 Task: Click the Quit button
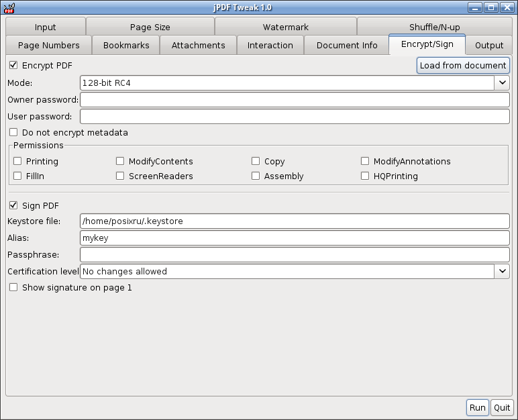[502, 407]
